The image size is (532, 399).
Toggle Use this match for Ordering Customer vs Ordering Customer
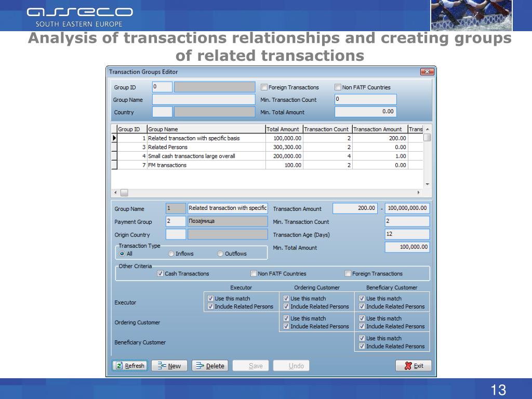pos(286,318)
